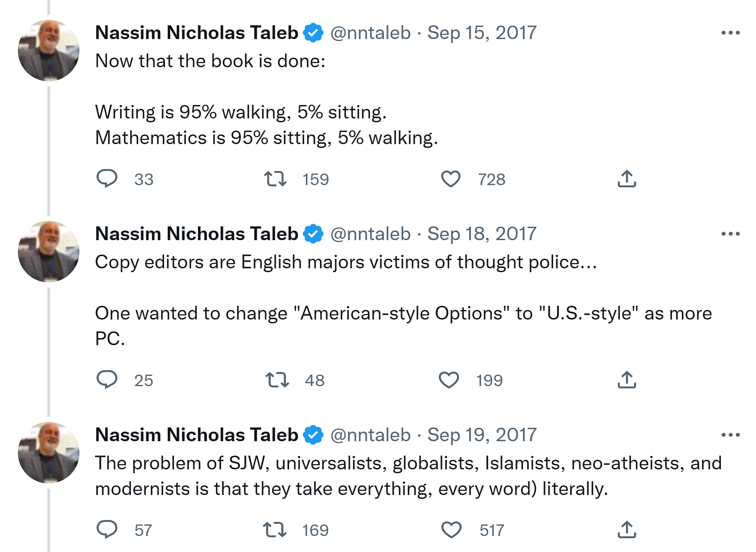The height and width of the screenshot is (552, 756).
Task: Click the profile avatar of the first tweet
Action: 49,51
